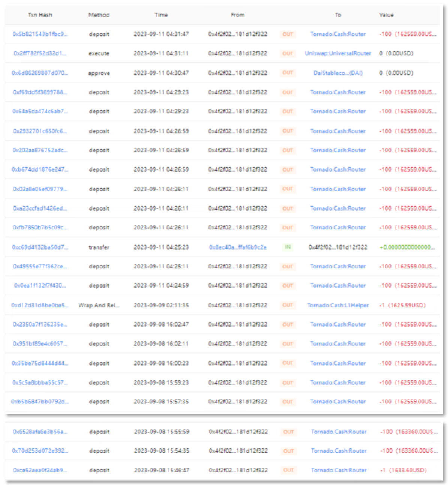Open transaction hash 0x5c5a8bbba55c57...

40,383
